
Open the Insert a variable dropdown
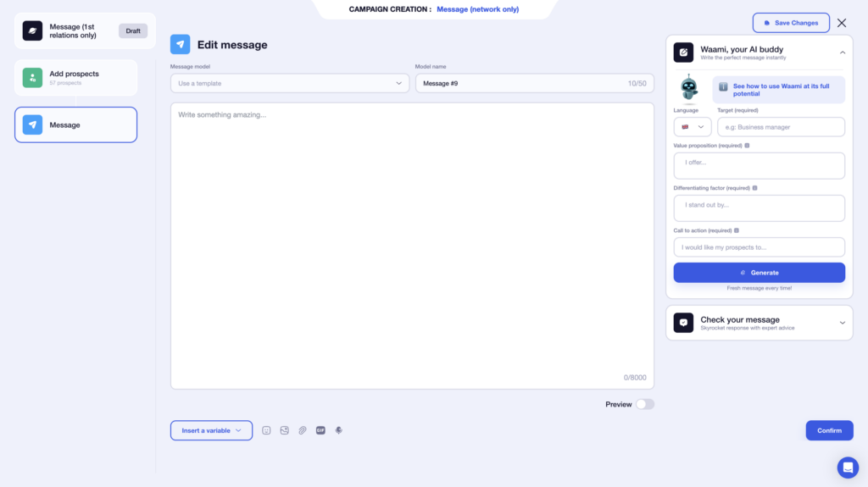coord(211,430)
